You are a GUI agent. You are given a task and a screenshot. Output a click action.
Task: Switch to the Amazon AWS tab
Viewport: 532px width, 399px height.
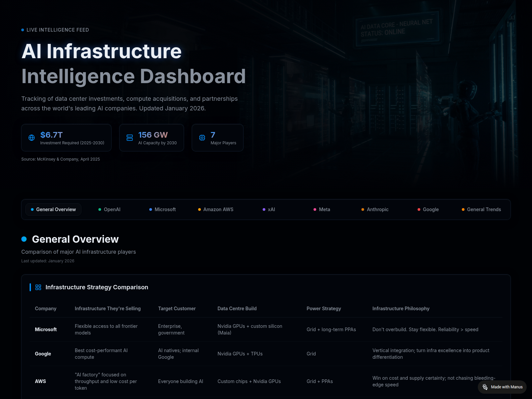[216, 209]
